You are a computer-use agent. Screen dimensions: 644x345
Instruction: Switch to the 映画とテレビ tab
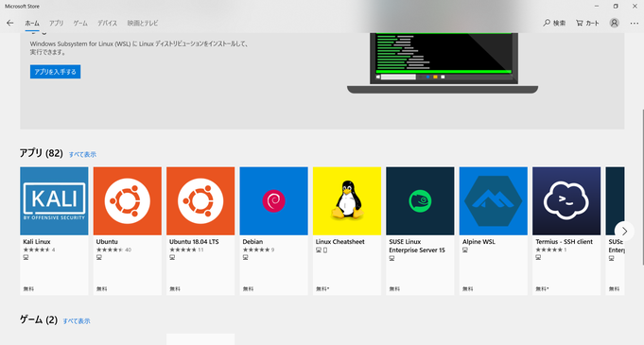click(x=143, y=23)
